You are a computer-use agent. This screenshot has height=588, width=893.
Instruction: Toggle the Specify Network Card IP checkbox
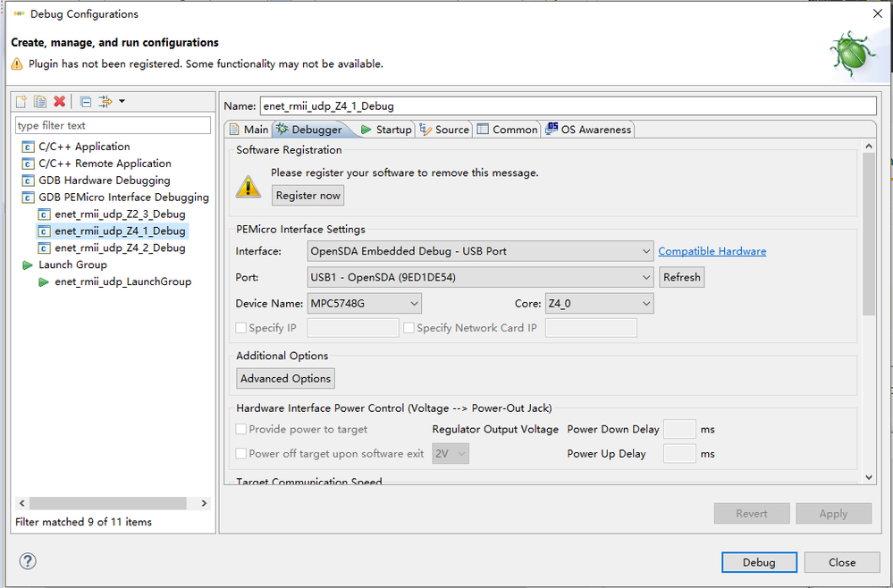[x=409, y=328]
